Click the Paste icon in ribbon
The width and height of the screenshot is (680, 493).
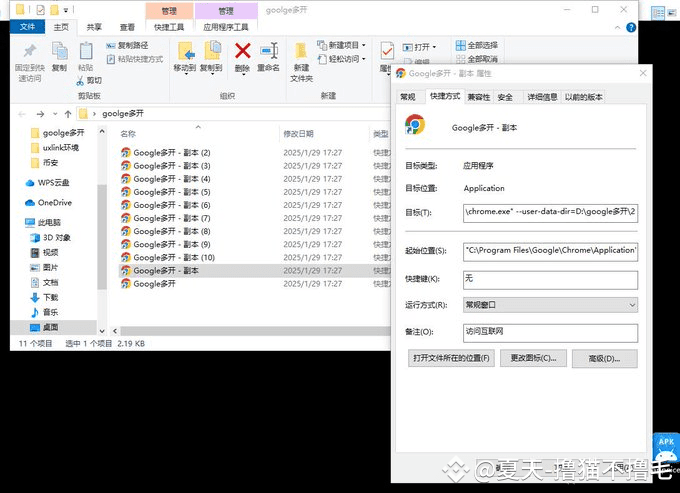pos(86,51)
